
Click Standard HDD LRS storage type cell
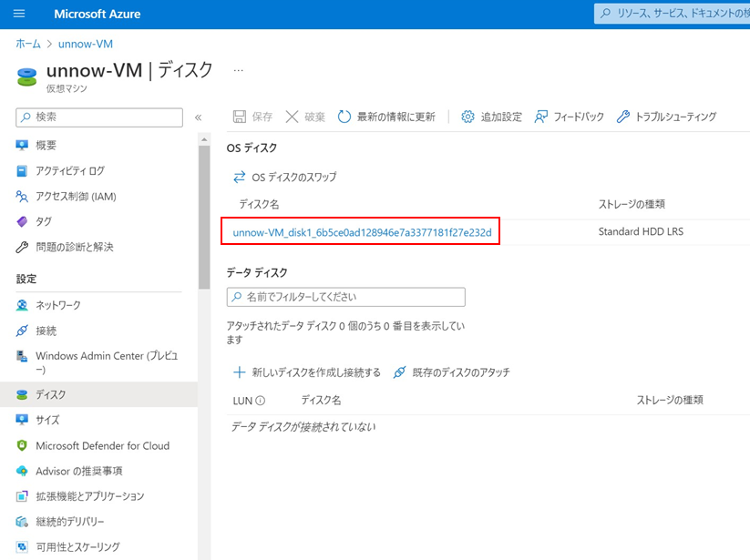click(641, 232)
